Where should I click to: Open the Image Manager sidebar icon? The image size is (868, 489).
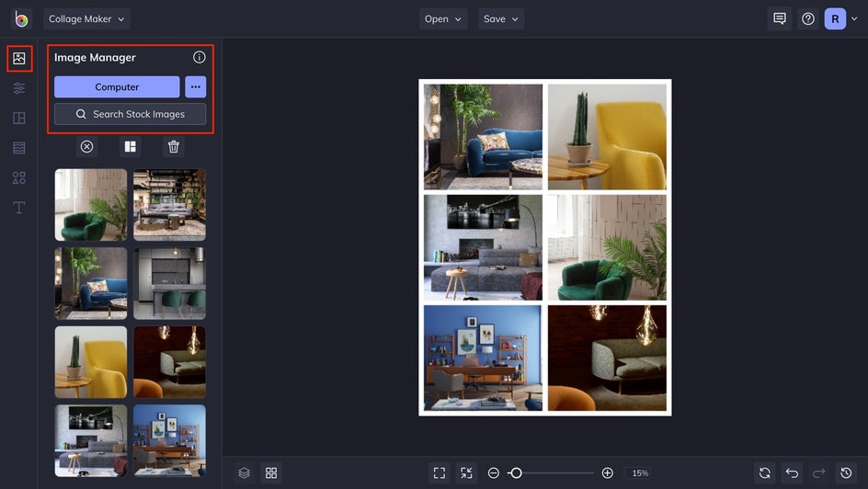point(19,58)
